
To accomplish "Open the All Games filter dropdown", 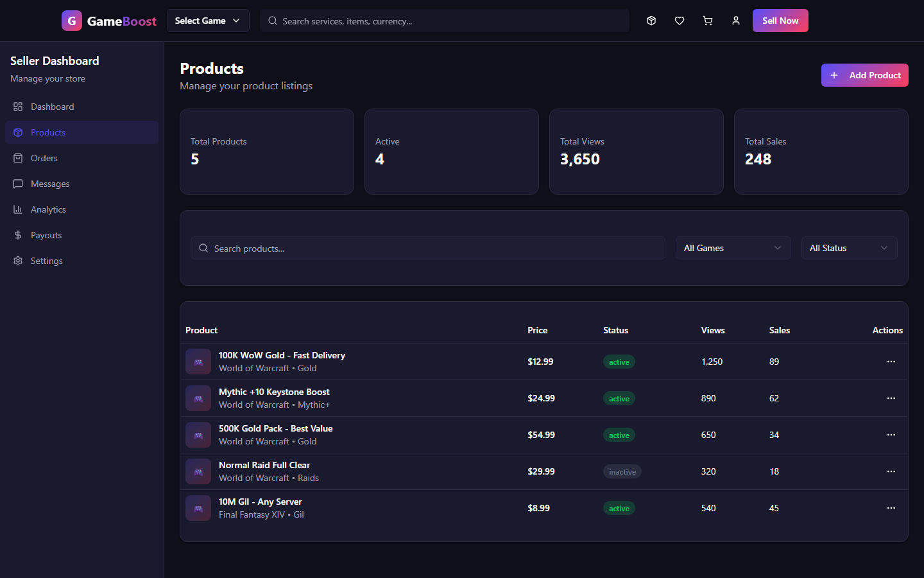I will 733,248.
